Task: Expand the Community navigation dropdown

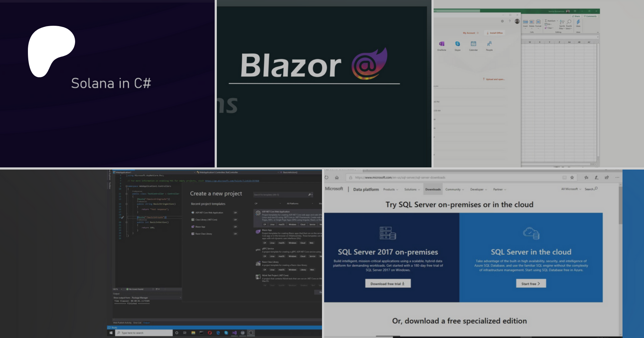Action: [454, 190]
